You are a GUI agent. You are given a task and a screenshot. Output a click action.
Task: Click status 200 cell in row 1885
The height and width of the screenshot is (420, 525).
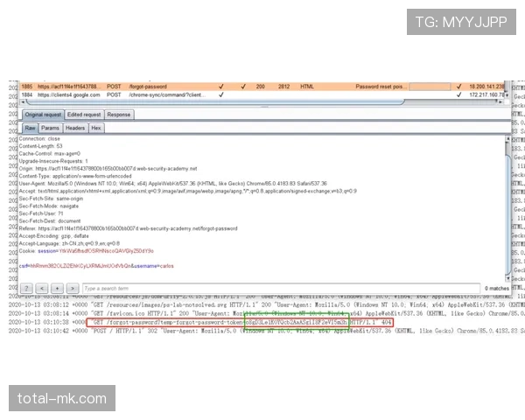point(261,87)
